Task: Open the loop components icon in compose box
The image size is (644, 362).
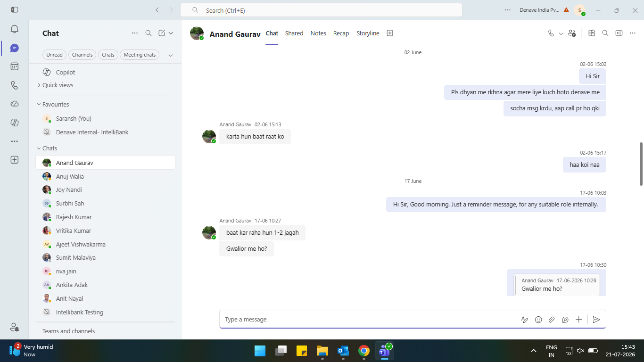Action: tap(565, 320)
